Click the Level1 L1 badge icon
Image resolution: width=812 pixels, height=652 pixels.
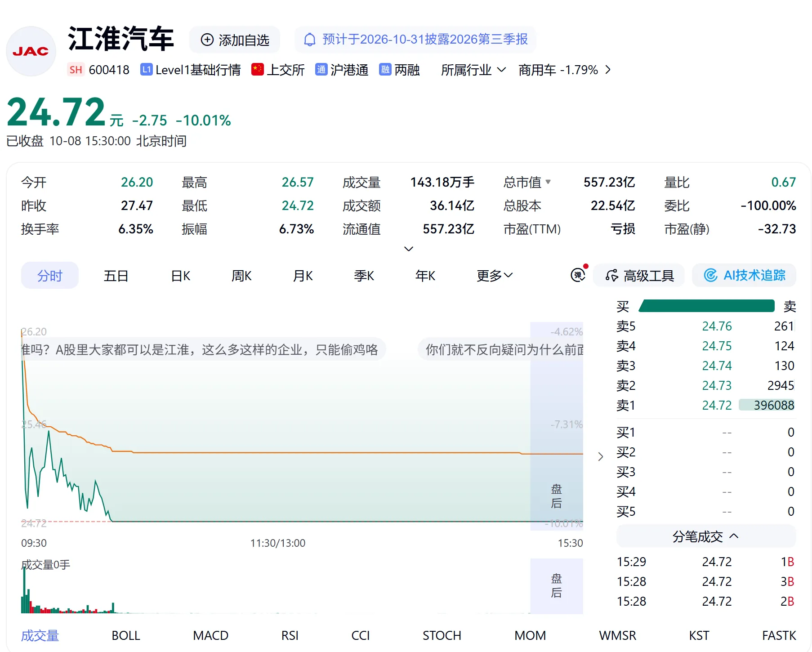146,69
